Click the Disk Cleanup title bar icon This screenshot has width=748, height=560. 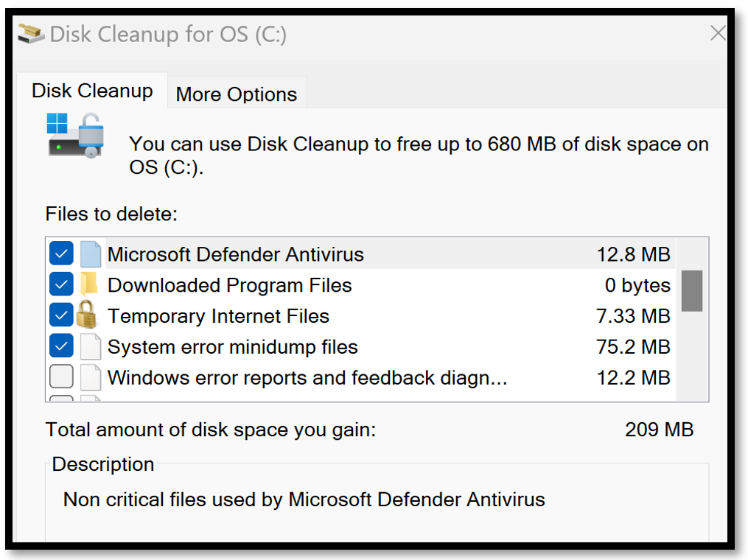(29, 32)
